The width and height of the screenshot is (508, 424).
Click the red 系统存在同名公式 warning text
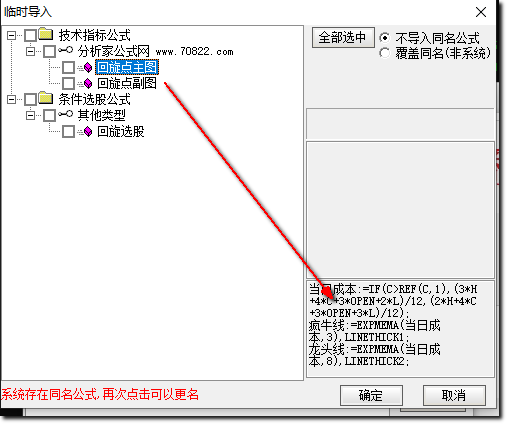pyautogui.click(x=100, y=395)
